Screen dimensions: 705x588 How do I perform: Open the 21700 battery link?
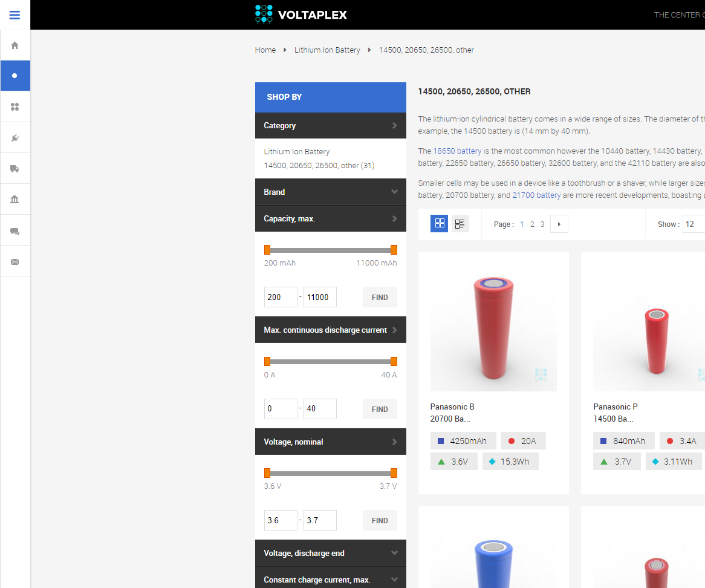536,195
